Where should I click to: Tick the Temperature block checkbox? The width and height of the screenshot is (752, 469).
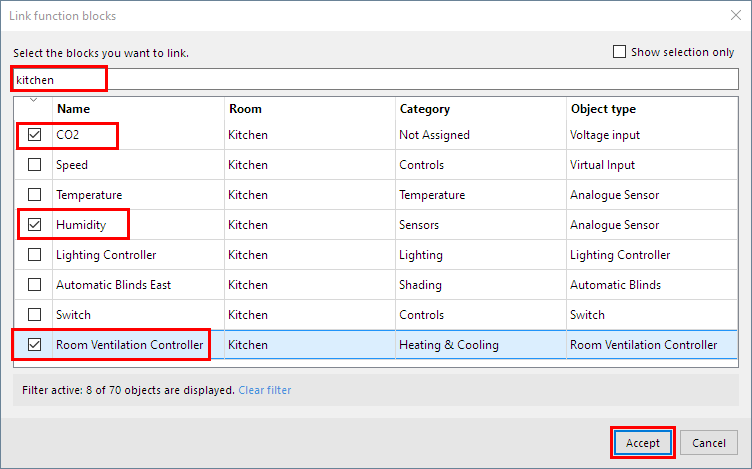click(35, 195)
